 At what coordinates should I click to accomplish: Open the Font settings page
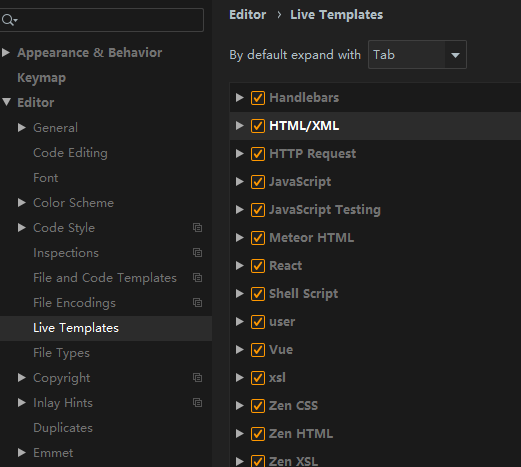[x=46, y=178]
